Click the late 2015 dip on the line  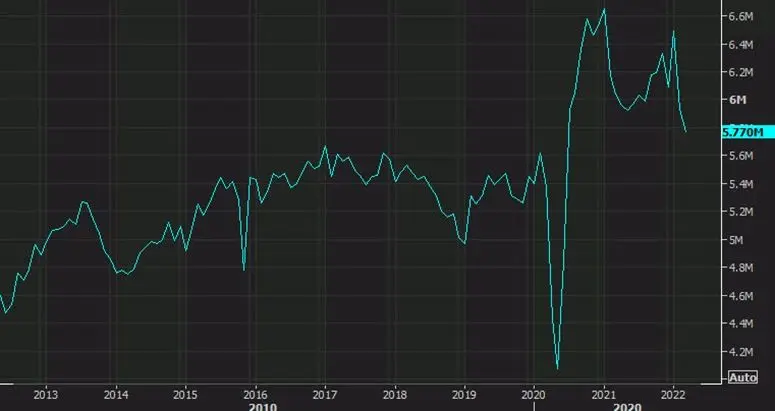(x=244, y=269)
